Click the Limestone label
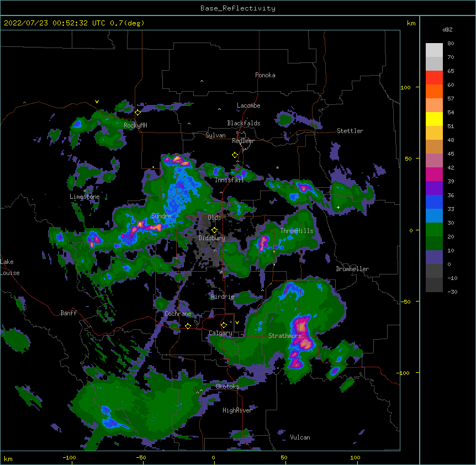This screenshot has width=476, height=465. [x=84, y=197]
